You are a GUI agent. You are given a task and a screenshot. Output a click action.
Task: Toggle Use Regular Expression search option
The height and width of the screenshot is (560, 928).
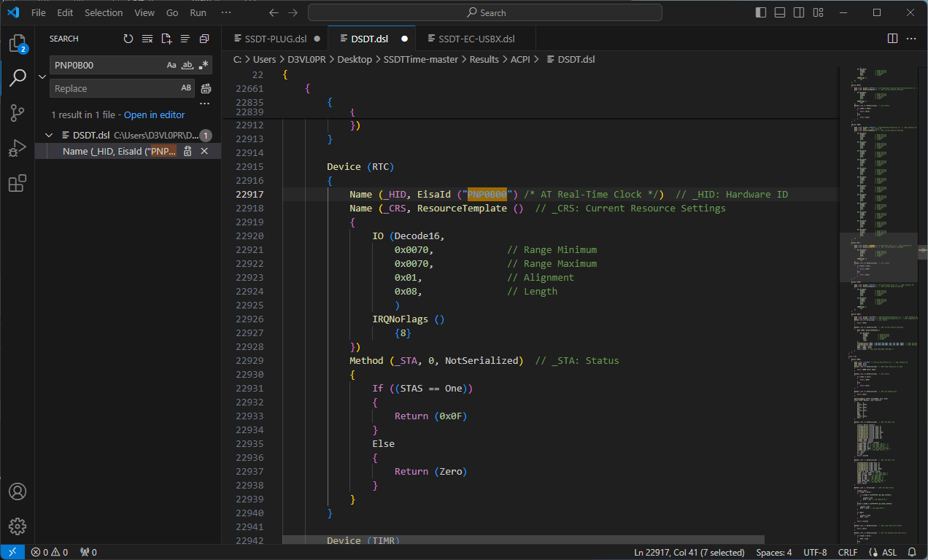coord(204,65)
